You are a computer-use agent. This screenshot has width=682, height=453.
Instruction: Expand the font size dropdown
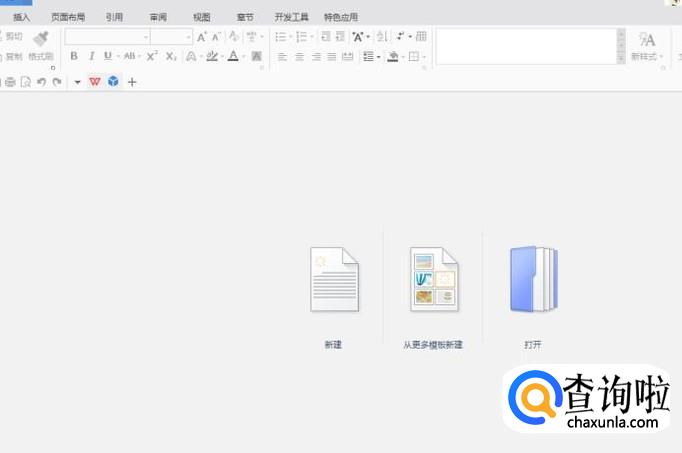188,37
